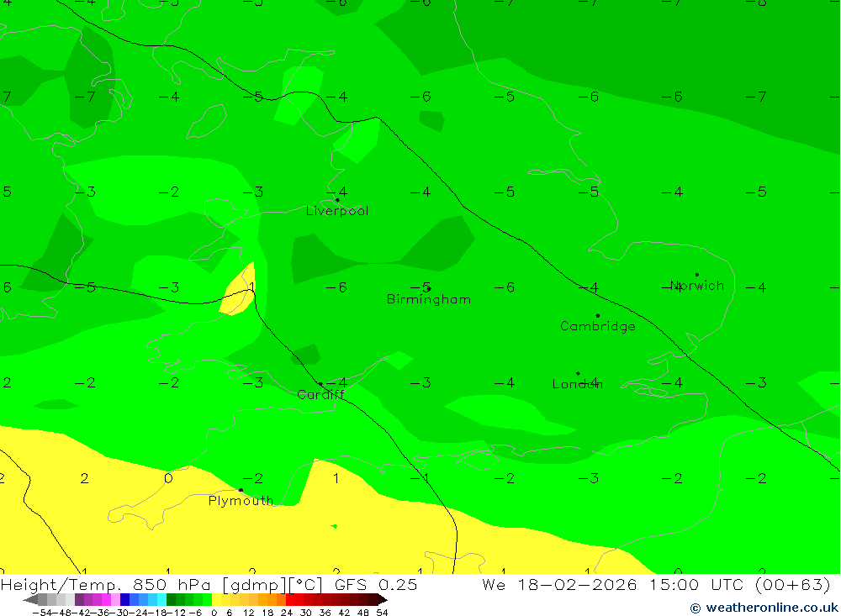Select the London city label
Image resolution: width=841 pixels, height=616 pixels.
click(x=578, y=384)
